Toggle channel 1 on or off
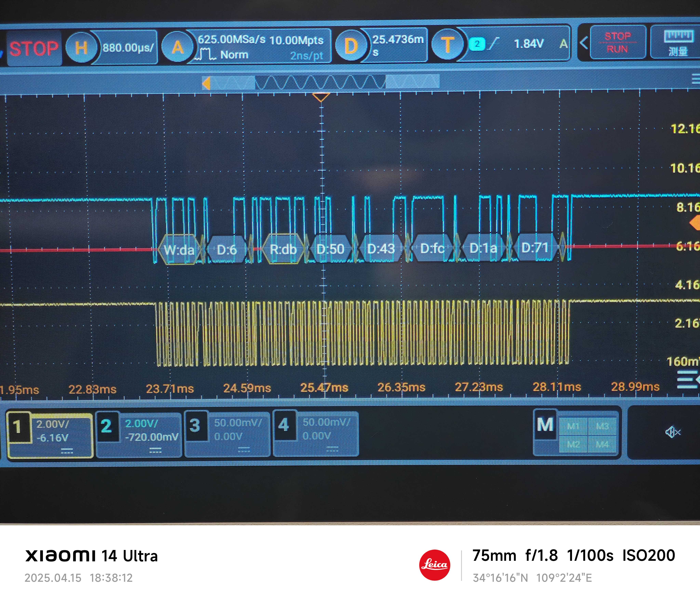Screen dimensions: 700x606 pos(18,427)
